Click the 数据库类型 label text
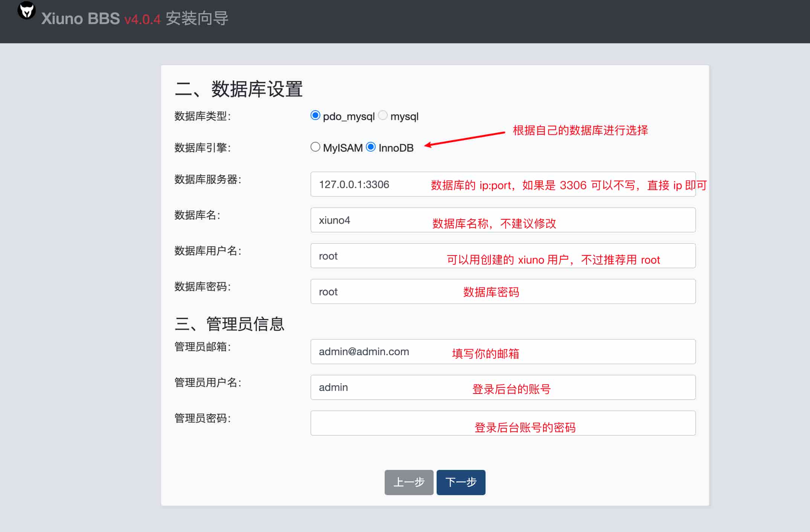Image resolution: width=810 pixels, height=532 pixels. [x=202, y=116]
